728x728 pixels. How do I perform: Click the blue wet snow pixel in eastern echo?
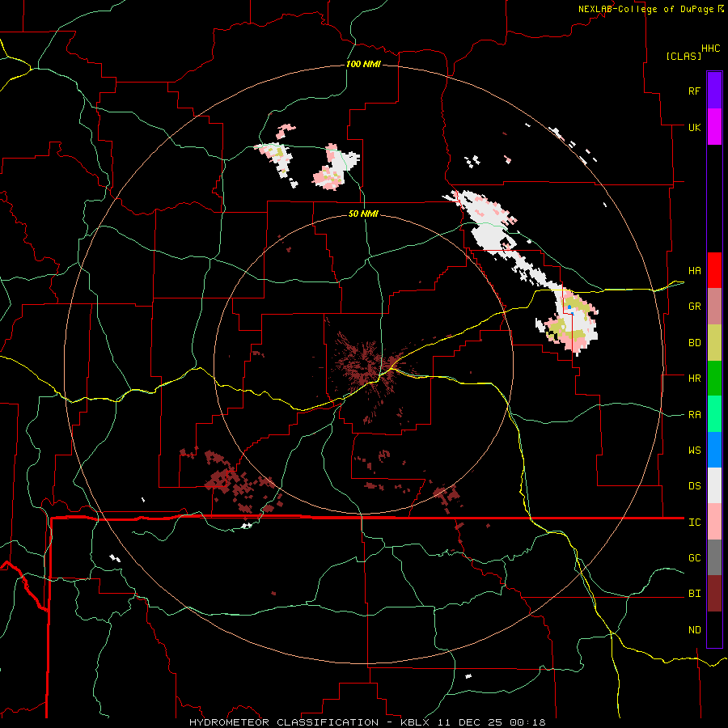[x=569, y=308]
